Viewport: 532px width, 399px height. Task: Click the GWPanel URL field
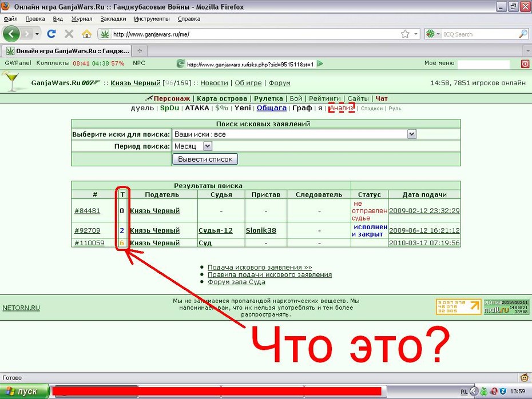(251, 64)
